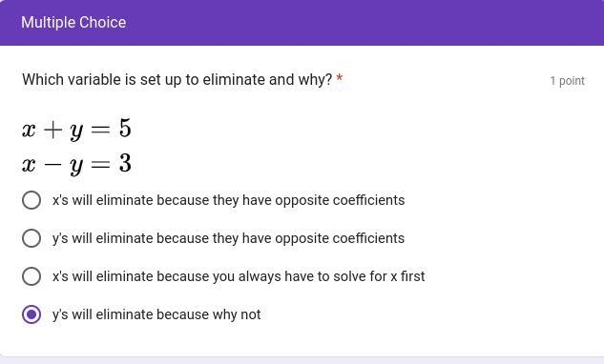Click answer text "y's will eliminate because they have opposite coefficients"
Image resolution: width=604 pixels, height=364 pixels.
(228, 238)
